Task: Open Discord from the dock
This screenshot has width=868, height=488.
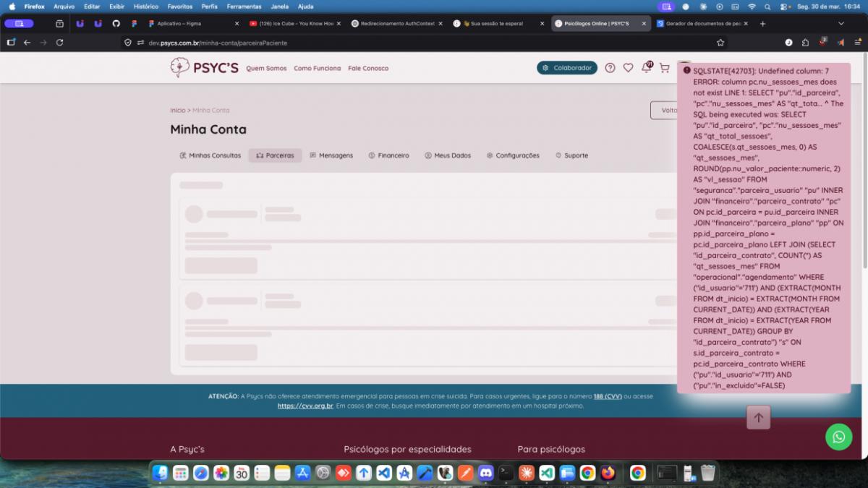Action: pos(485,473)
